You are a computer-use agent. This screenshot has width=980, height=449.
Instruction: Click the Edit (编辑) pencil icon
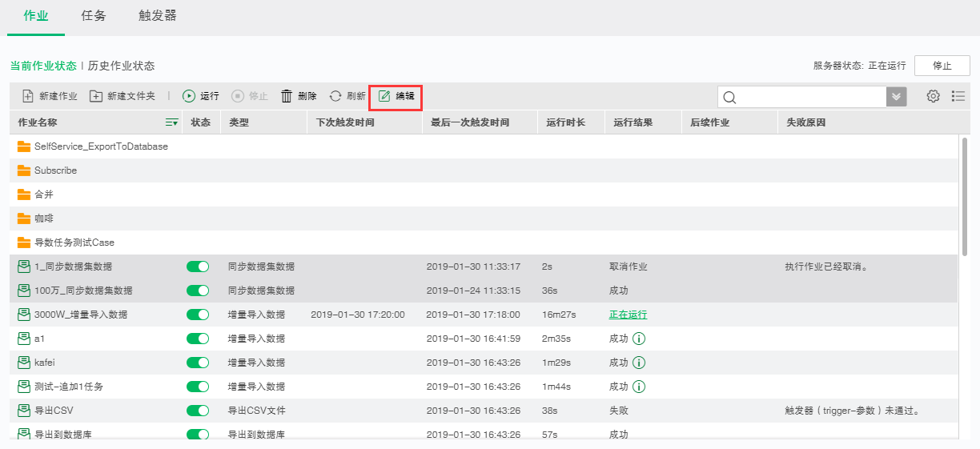384,96
